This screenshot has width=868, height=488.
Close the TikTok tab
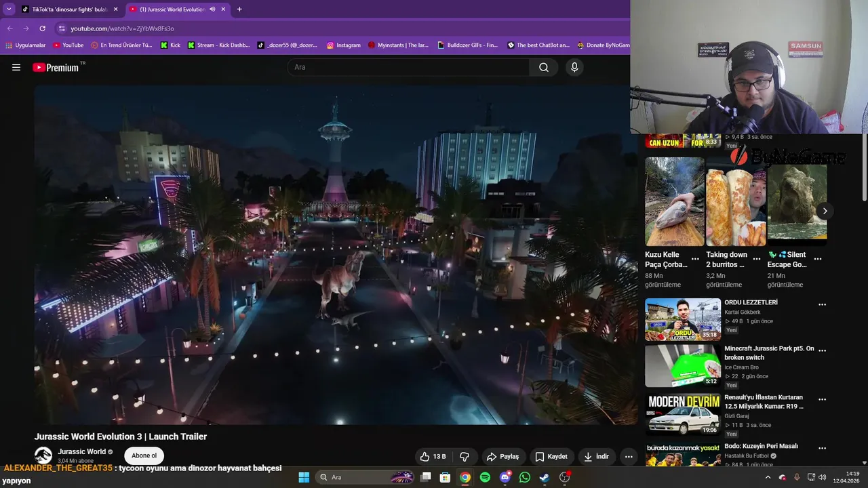[115, 9]
